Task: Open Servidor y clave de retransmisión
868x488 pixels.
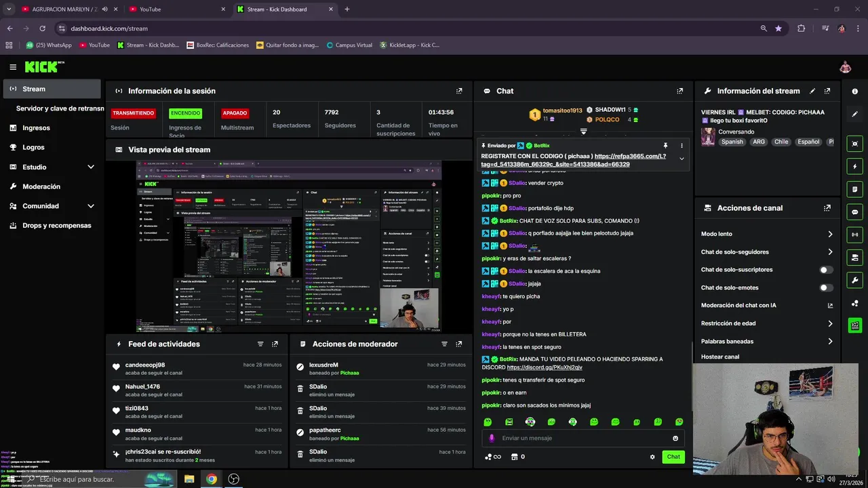Action: pos(58,108)
